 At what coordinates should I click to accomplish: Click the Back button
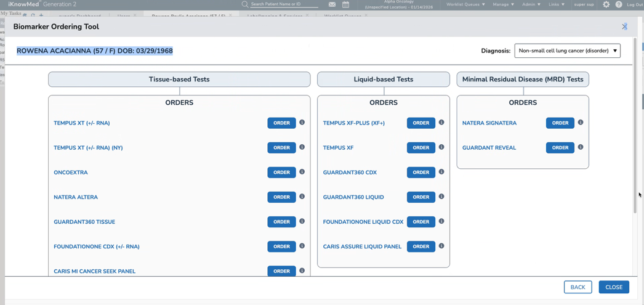578,287
